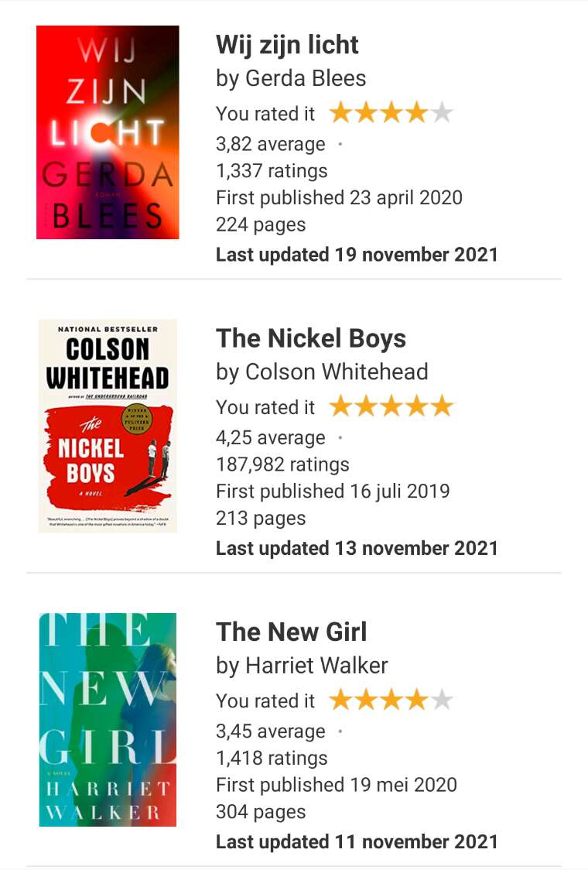Image resolution: width=588 pixels, height=870 pixels.
Task: Open the Wij zijn licht title link
Action: (x=287, y=45)
